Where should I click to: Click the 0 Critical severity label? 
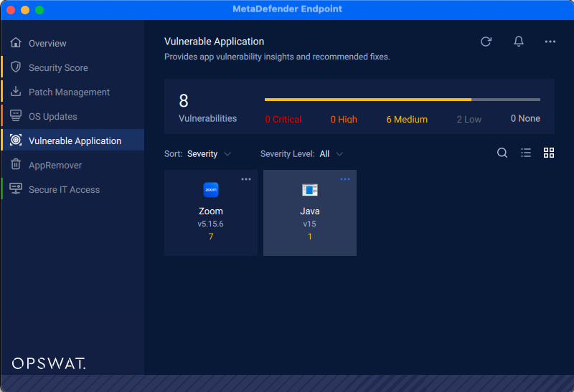[x=283, y=119]
